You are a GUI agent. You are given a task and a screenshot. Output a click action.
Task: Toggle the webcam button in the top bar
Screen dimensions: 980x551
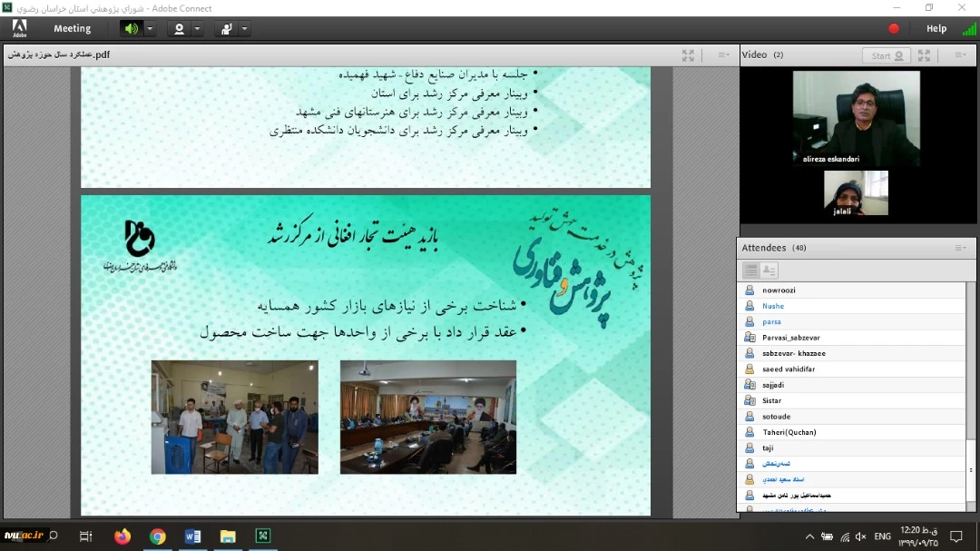tap(179, 29)
